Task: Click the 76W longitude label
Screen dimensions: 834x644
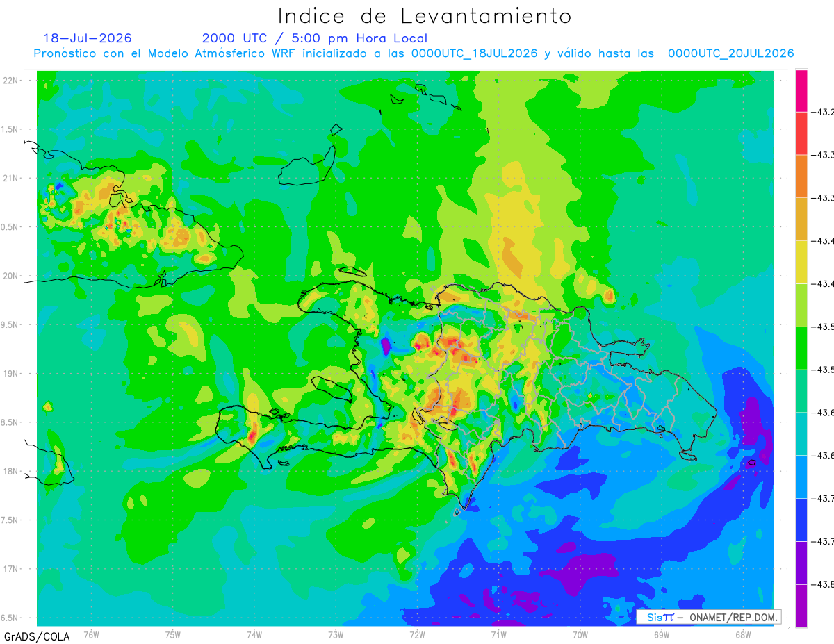Action: 91,635
